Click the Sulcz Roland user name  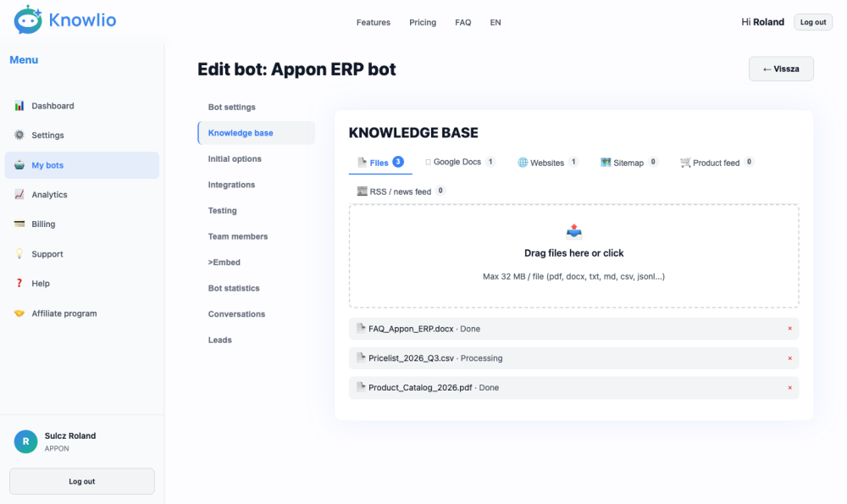click(70, 436)
